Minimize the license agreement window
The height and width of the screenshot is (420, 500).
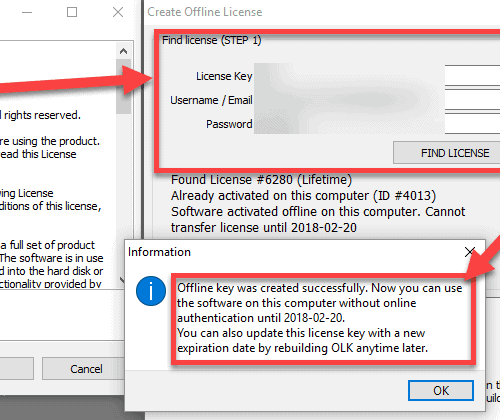pyautogui.click(x=27, y=12)
